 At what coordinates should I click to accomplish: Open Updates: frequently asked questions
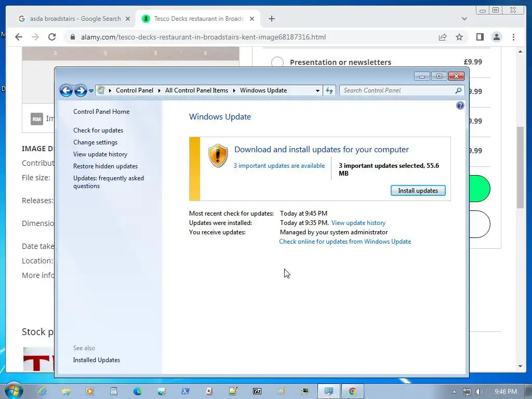[x=109, y=182]
